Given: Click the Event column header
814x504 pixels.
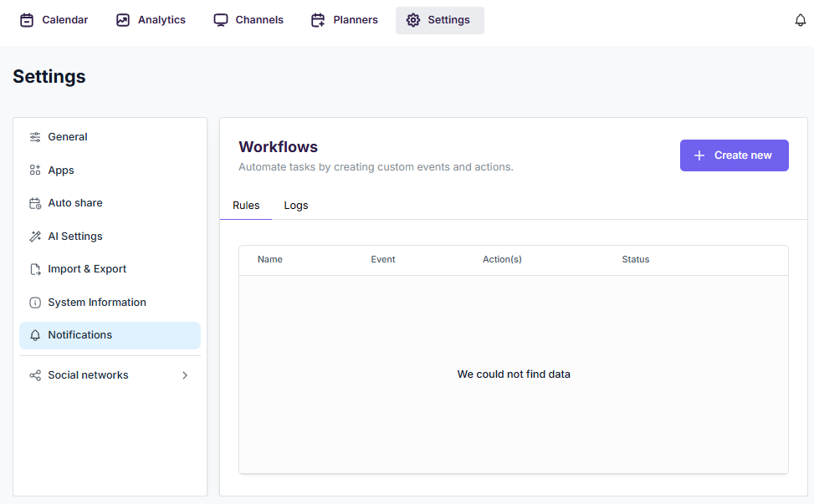Looking at the screenshot, I should [x=383, y=260].
